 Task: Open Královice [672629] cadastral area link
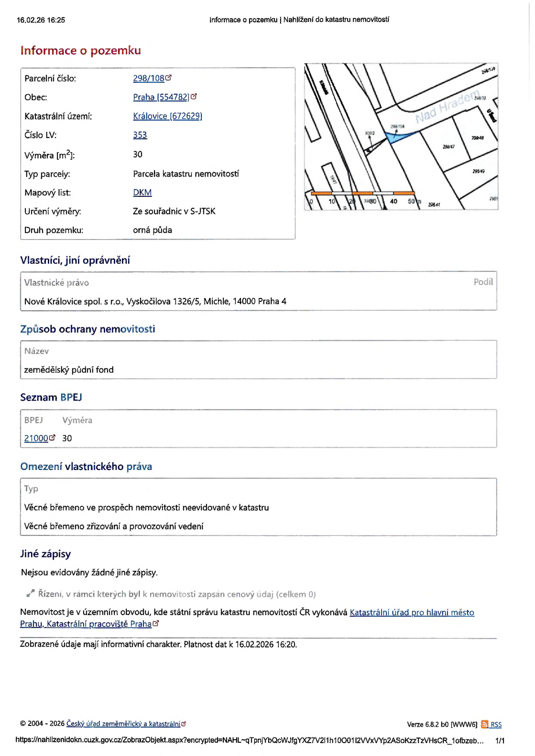coord(167,116)
